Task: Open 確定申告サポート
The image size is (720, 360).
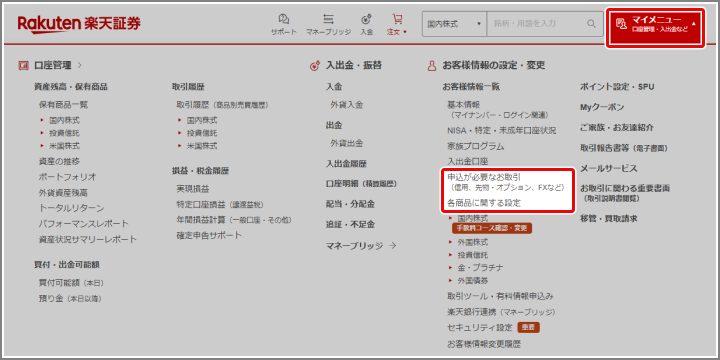Action: (209, 236)
